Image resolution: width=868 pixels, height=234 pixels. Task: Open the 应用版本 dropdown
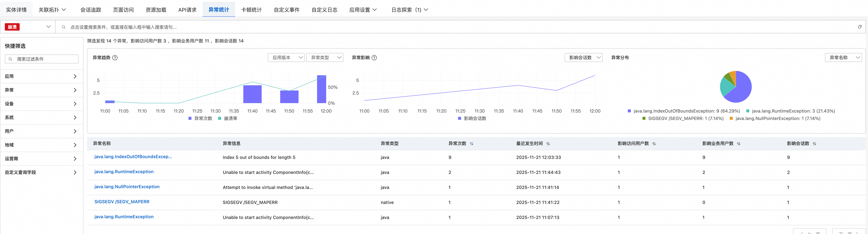point(286,58)
